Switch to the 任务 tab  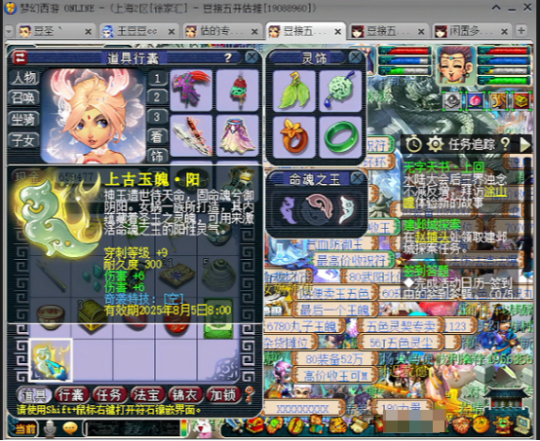(x=110, y=395)
